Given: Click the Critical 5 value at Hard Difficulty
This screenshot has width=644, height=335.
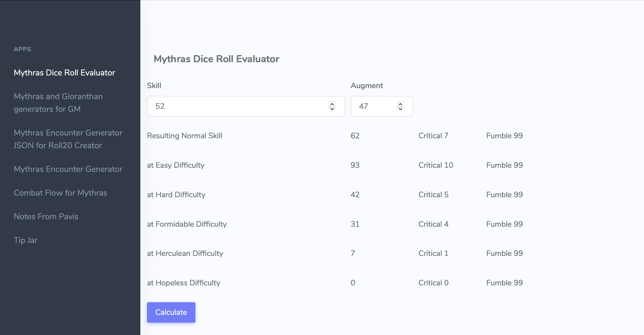Looking at the screenshot, I should (x=433, y=195).
